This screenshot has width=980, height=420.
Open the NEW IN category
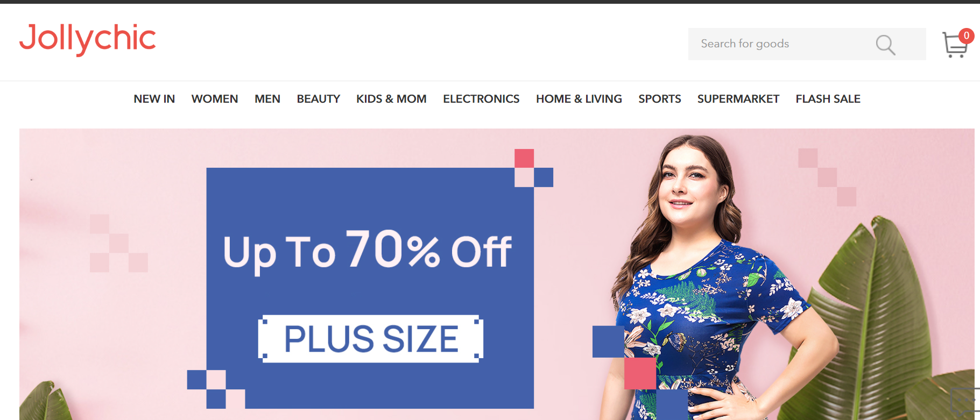(x=154, y=99)
